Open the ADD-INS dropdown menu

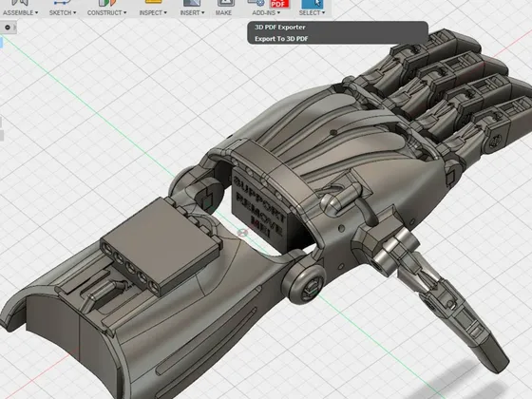click(x=266, y=13)
